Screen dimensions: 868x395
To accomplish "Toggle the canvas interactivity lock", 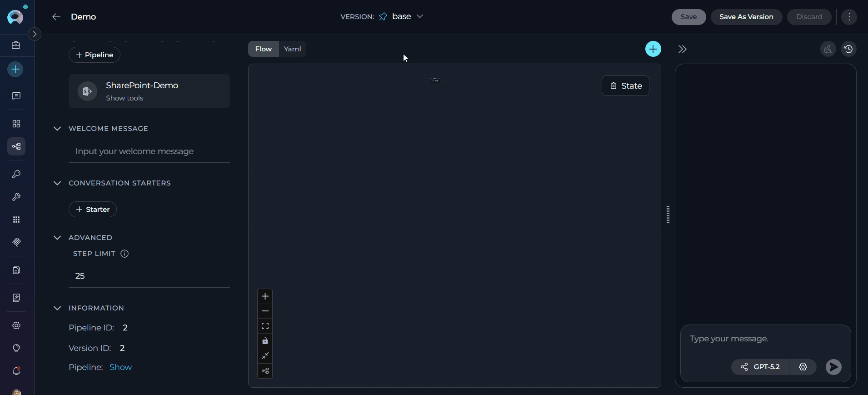I will click(x=265, y=341).
